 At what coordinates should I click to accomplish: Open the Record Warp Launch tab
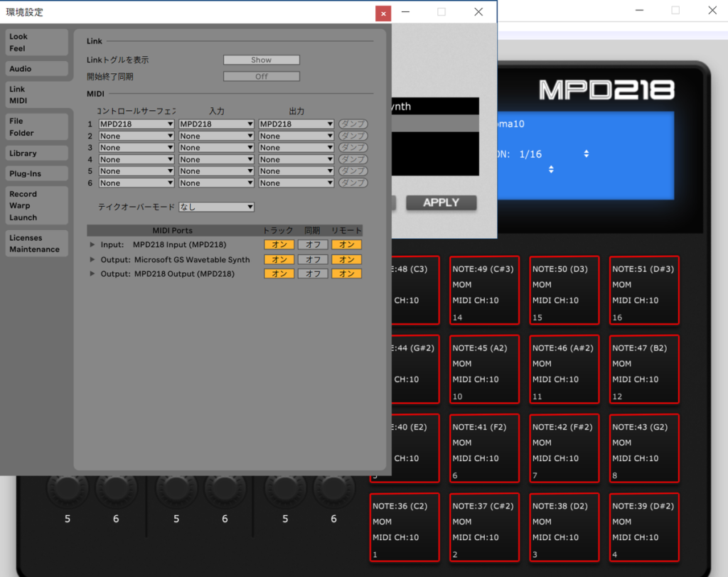click(x=37, y=205)
